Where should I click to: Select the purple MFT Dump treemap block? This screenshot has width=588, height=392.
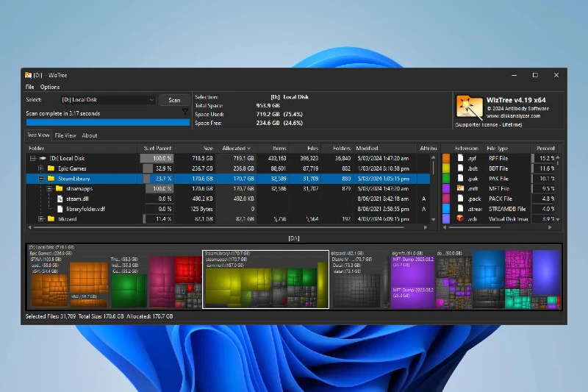(412, 282)
